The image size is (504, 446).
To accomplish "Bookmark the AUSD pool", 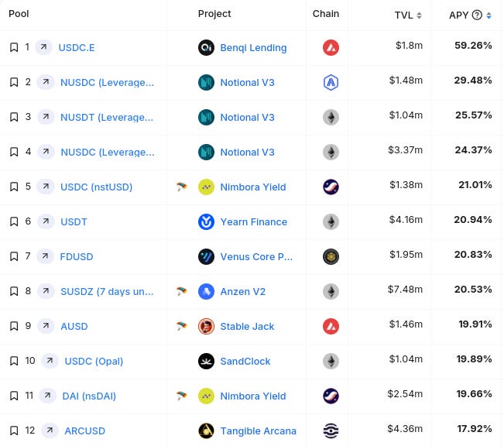I will [14, 326].
